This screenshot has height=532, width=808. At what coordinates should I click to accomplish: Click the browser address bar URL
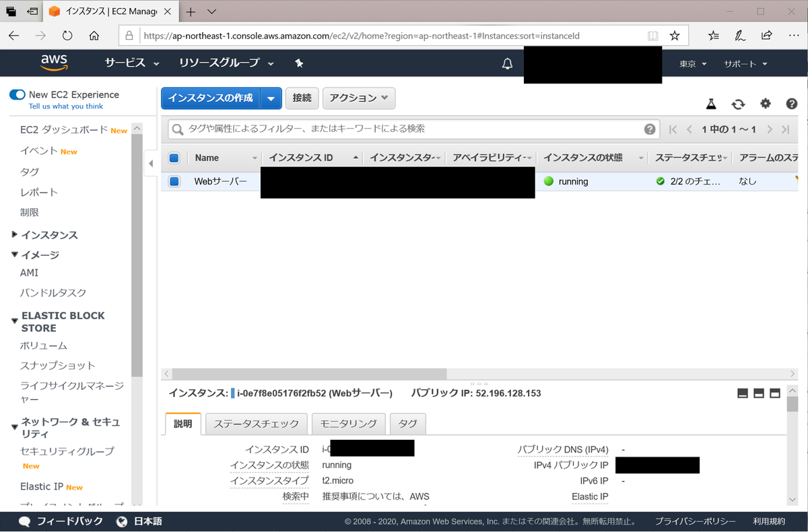(360, 36)
